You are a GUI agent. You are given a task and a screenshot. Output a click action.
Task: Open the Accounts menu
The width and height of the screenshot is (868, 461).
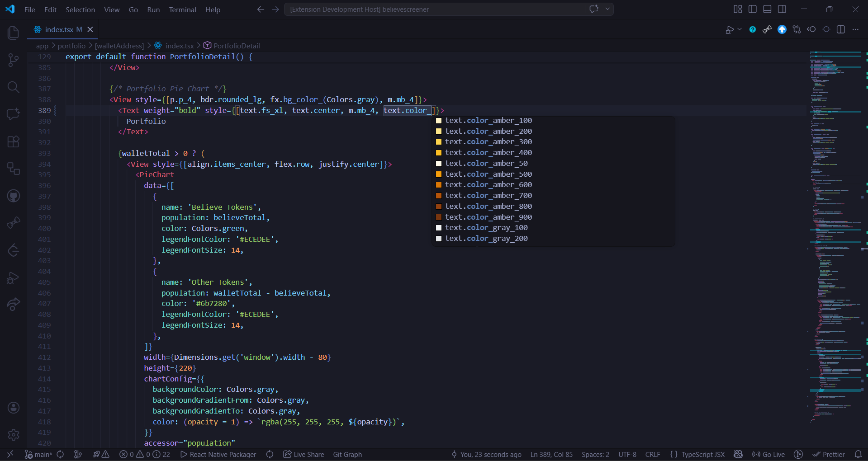(14, 408)
